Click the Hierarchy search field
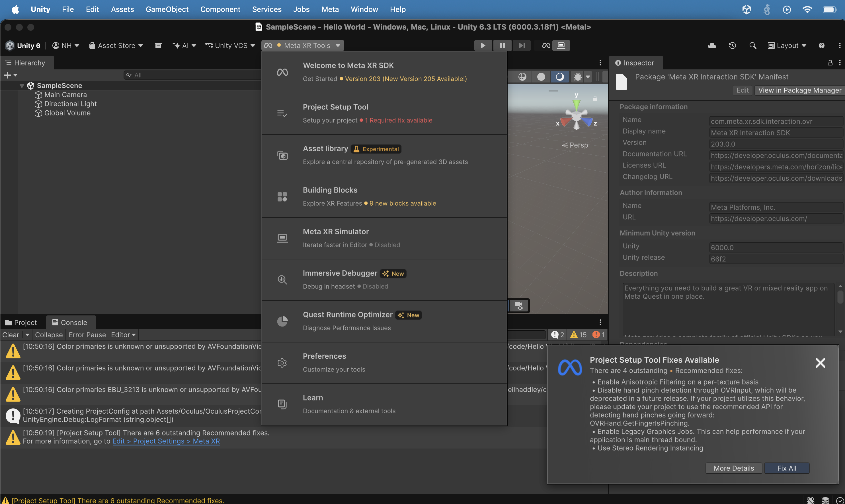Screen dimensions: 845x504 (192, 75)
